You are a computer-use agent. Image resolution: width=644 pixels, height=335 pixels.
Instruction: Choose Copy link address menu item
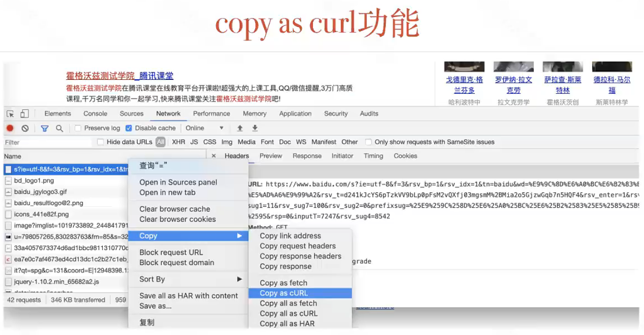300,236
